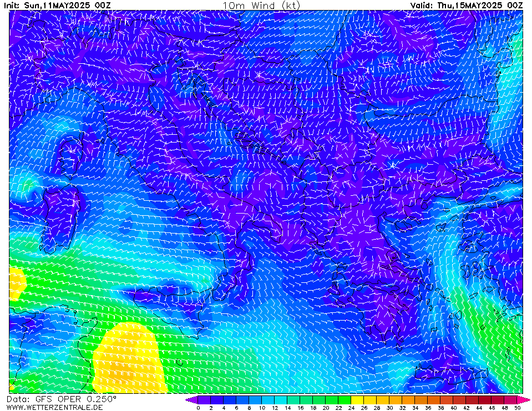The image size is (532, 411).
Task: Click the '14' legend value label
Action: click(x=287, y=408)
